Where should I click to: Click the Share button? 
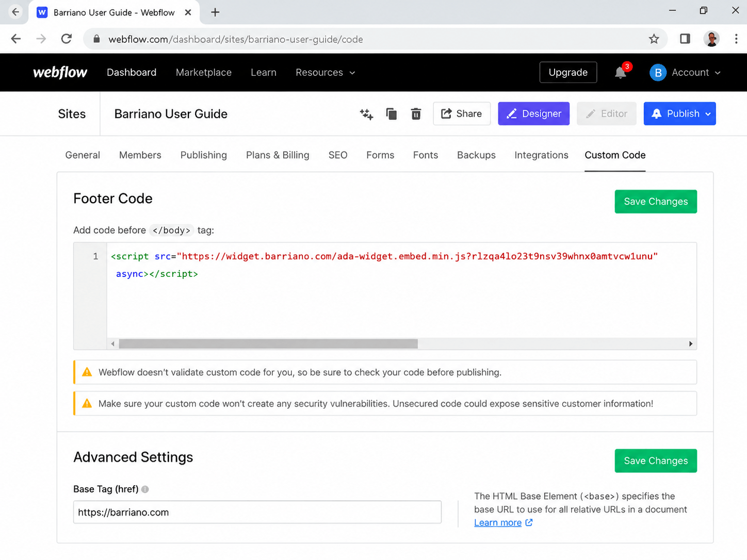coord(462,113)
